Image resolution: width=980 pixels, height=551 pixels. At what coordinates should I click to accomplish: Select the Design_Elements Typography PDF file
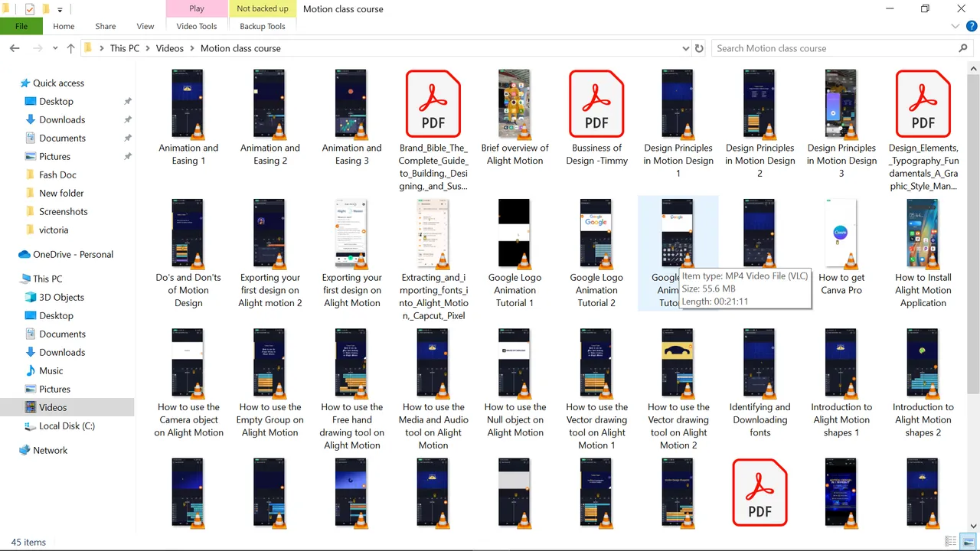923,129
